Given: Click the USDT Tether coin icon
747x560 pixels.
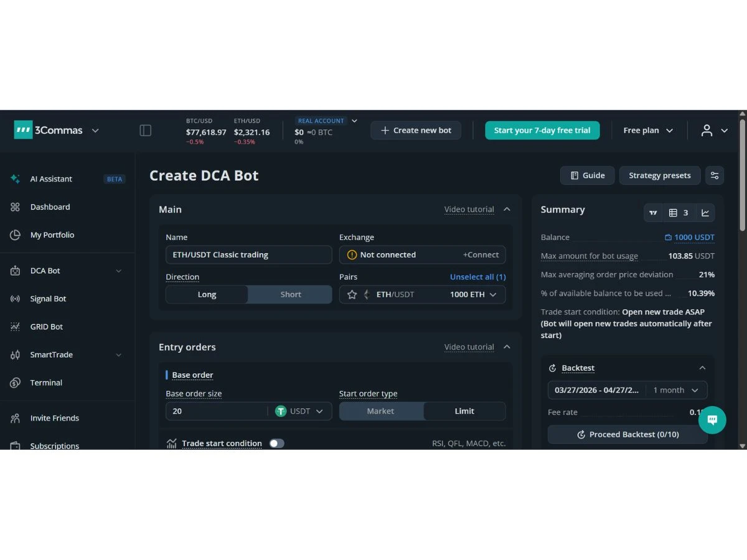Looking at the screenshot, I should coord(281,411).
